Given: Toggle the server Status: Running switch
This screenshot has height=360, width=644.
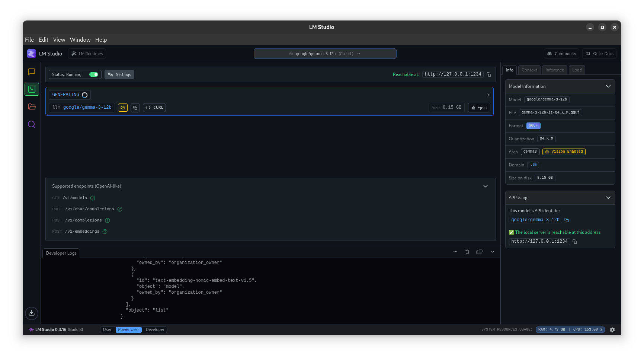Looking at the screenshot, I should coord(94,74).
